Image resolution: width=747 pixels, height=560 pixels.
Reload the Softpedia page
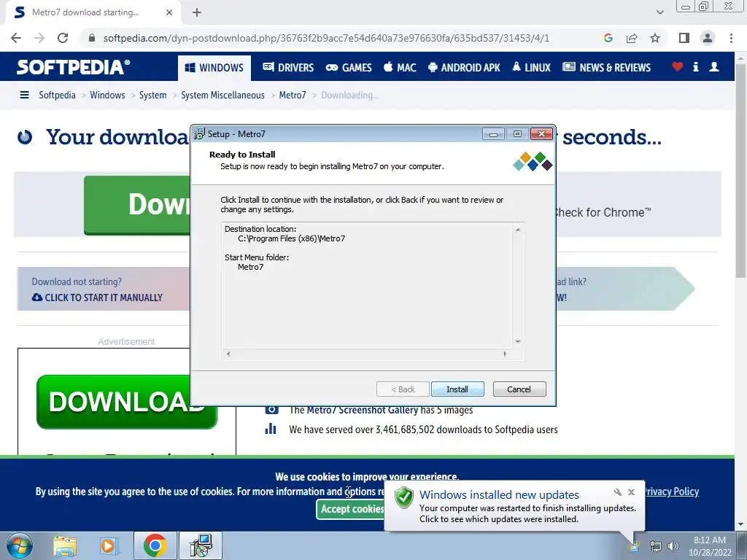point(63,38)
